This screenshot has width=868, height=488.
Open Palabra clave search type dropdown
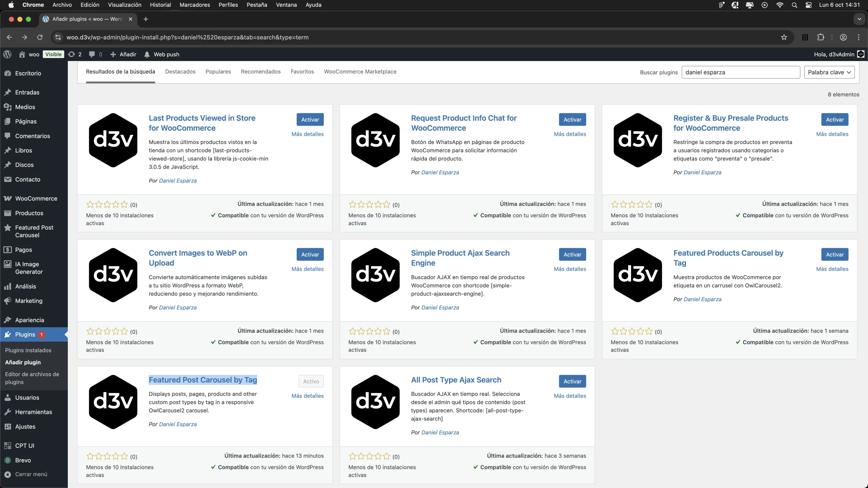pos(829,72)
